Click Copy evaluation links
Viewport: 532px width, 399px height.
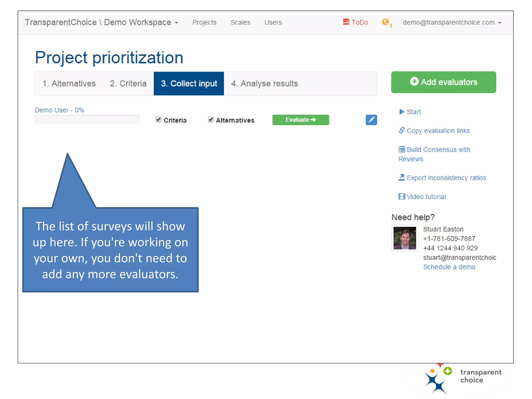(x=438, y=131)
